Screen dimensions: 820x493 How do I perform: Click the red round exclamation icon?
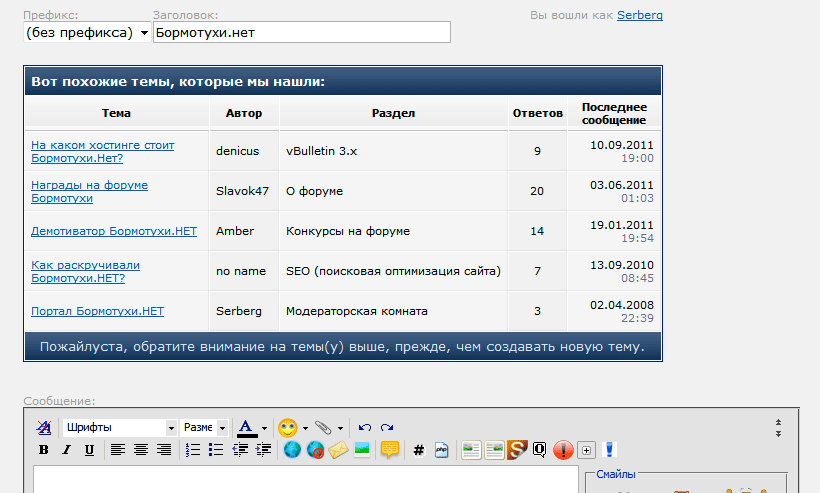click(x=563, y=450)
